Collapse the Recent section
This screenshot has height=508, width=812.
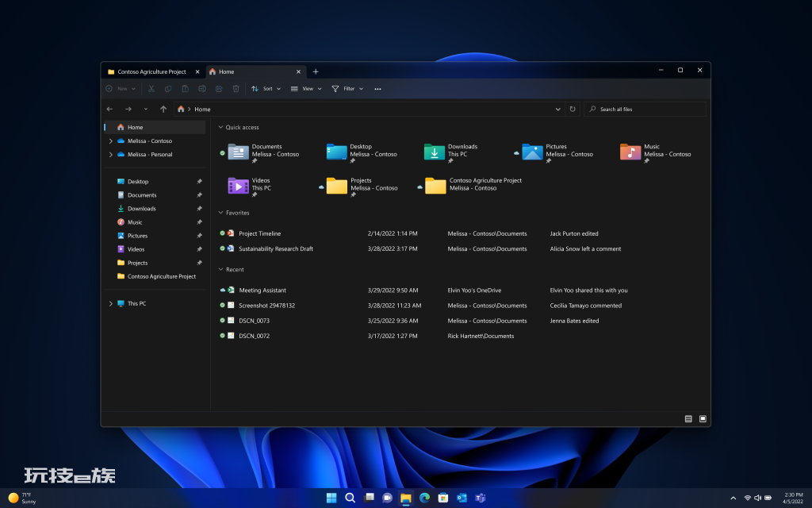coord(220,270)
